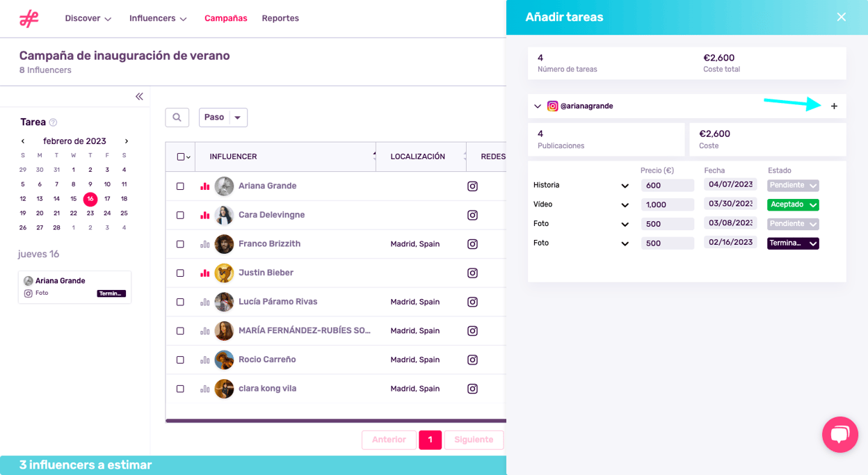Viewport: 868px width, 475px height.
Task: Select the Franco Brizzith row checkbox
Action: pyautogui.click(x=180, y=244)
